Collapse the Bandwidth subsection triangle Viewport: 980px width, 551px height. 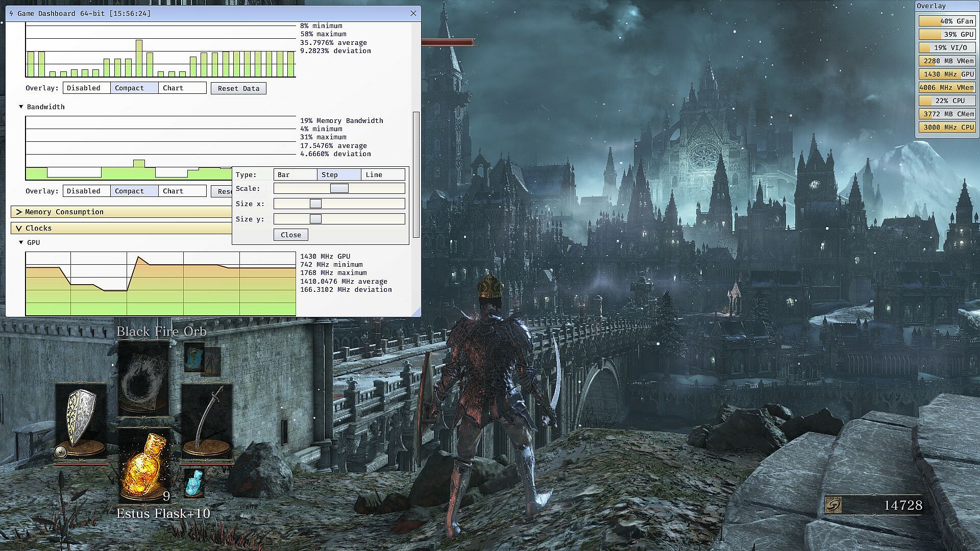pos(21,107)
